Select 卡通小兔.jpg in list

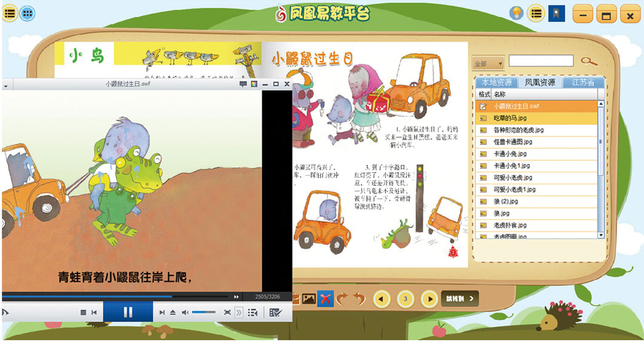click(x=537, y=154)
